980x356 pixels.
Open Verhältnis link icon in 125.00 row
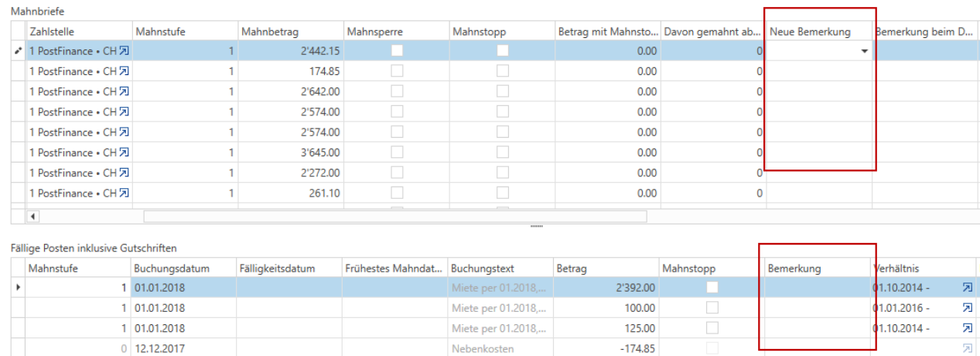click(967, 327)
